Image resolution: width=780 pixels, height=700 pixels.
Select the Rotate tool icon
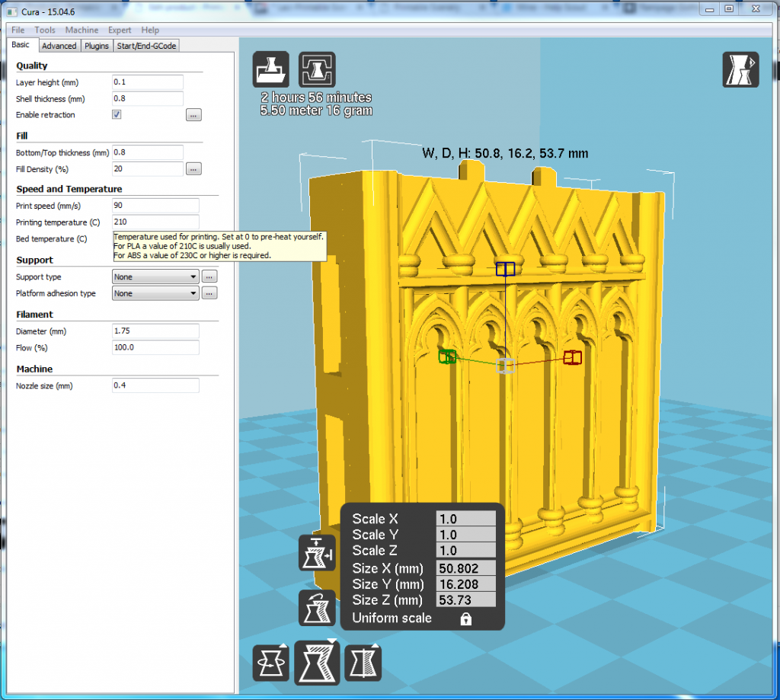(271, 662)
